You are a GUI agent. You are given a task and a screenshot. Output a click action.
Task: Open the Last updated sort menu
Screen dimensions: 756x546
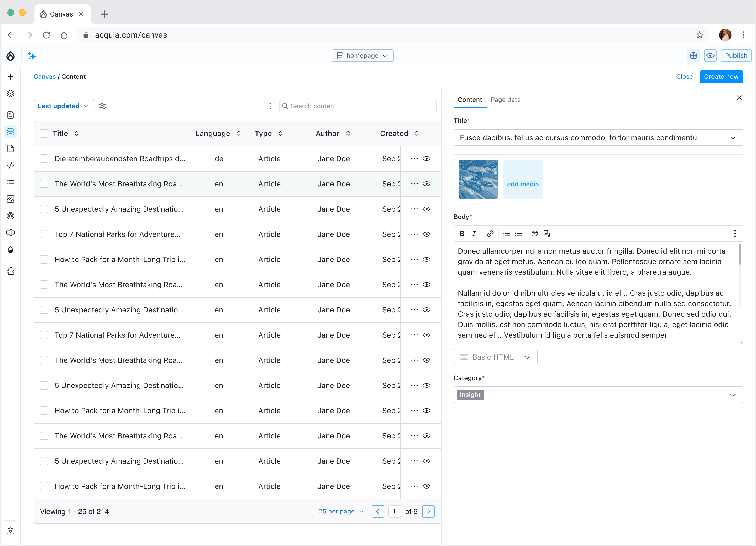64,106
